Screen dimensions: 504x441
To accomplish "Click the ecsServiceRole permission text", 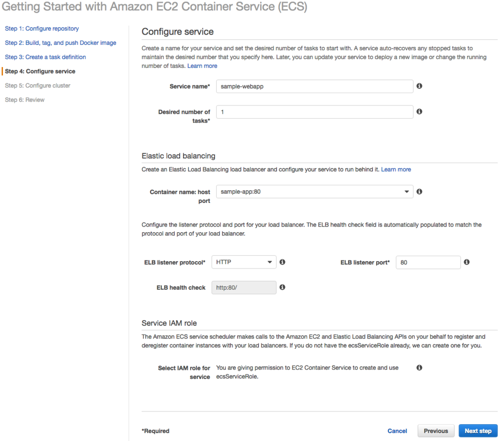I will point(307,372).
